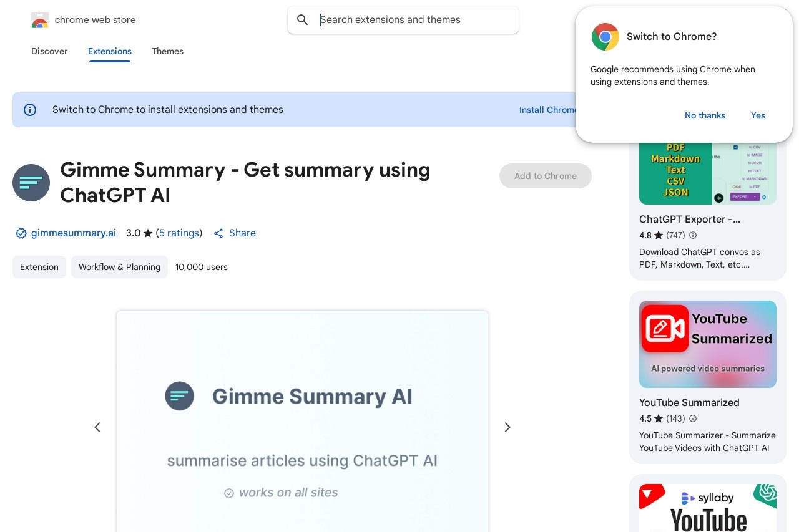Click the info icon in the blue banner
The height and width of the screenshot is (532, 799).
[x=30, y=110]
